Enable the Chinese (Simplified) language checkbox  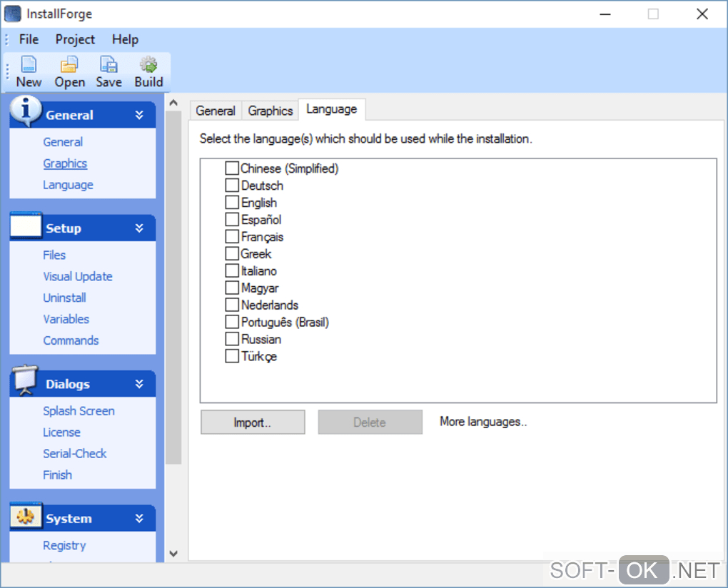coord(232,168)
